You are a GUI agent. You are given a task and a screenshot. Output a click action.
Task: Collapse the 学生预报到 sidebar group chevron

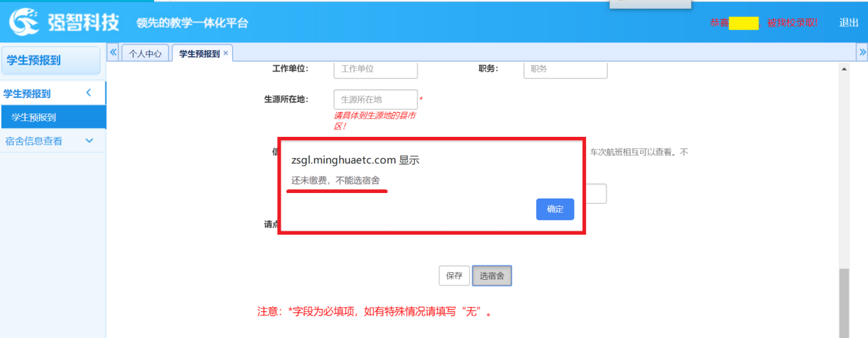[x=88, y=93]
